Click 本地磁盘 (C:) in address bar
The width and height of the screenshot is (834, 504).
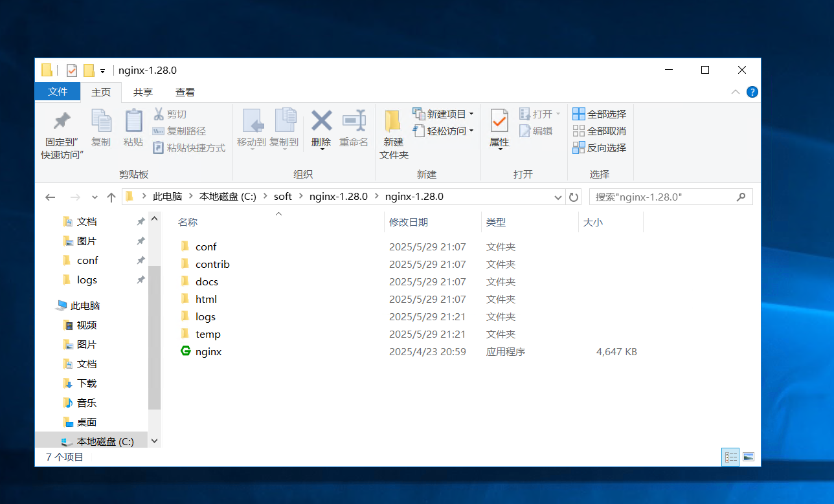pyautogui.click(x=228, y=197)
